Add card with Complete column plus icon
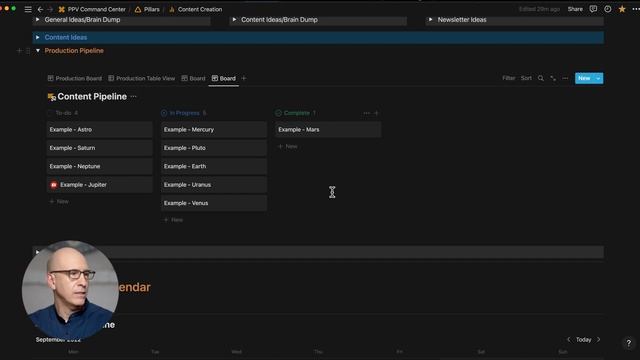 coord(376,113)
